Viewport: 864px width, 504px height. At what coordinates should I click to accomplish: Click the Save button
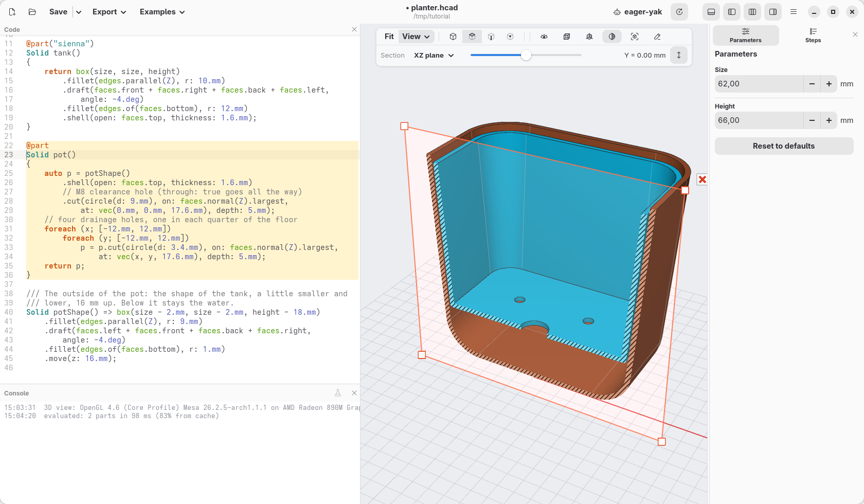pos(58,12)
